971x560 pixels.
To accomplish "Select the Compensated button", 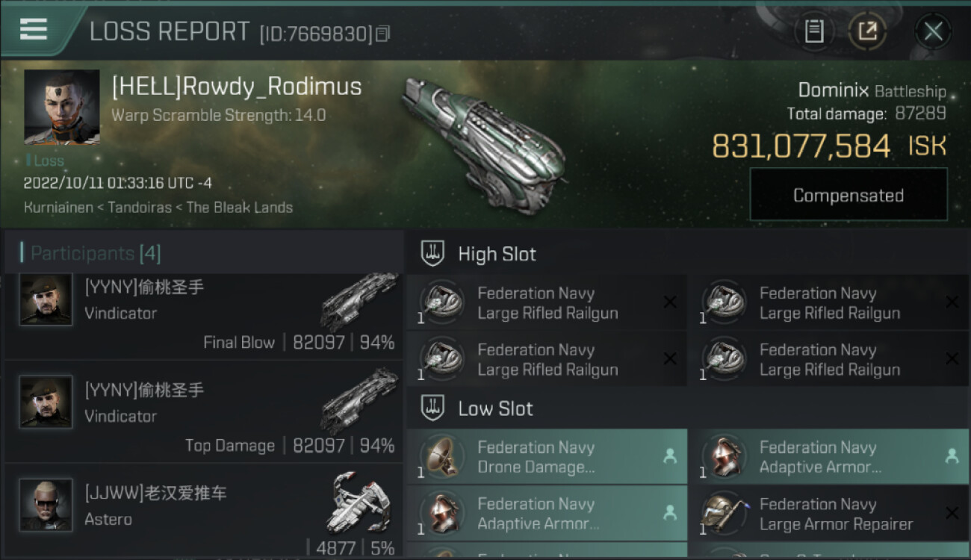I will (849, 195).
